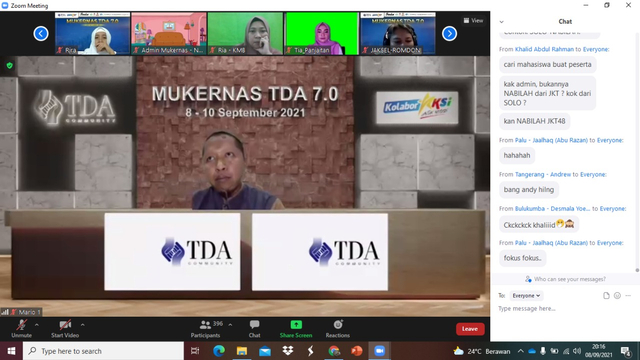This screenshot has width=640, height=360.
Task: Select Rira's video thumbnail
Action: point(93,33)
